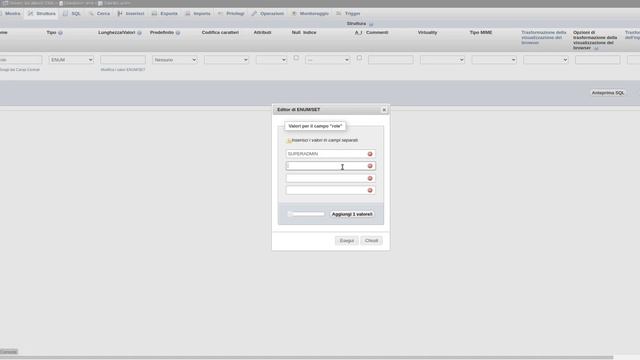Open the Tipo dropdown showing ENUM

coord(71,60)
